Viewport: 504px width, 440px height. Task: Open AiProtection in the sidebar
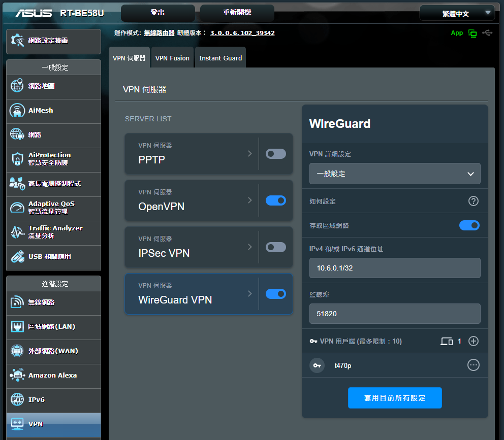coord(53,159)
